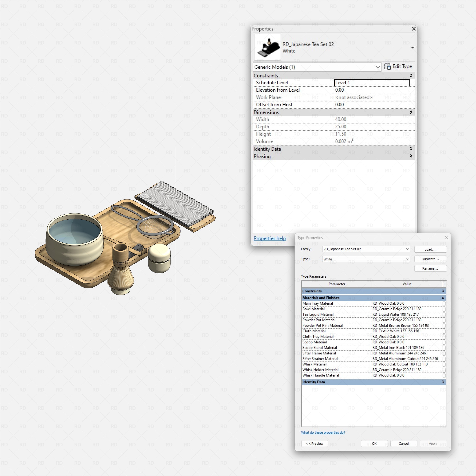Click the associate parameter button for Cloth Tray Material
Viewport: 476px width, 476px height.
click(x=444, y=337)
